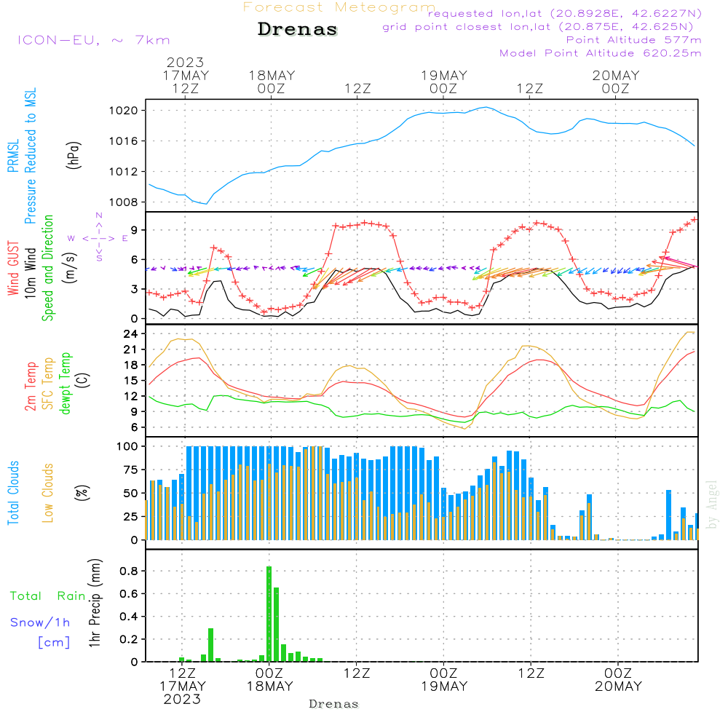The height and width of the screenshot is (728, 728).
Task: Click the 'Total Clouds' blue label
Action: tap(13, 493)
